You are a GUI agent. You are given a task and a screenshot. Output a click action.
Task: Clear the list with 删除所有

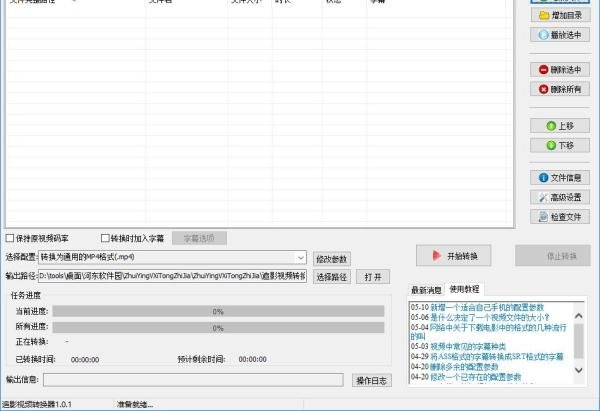pyautogui.click(x=560, y=89)
